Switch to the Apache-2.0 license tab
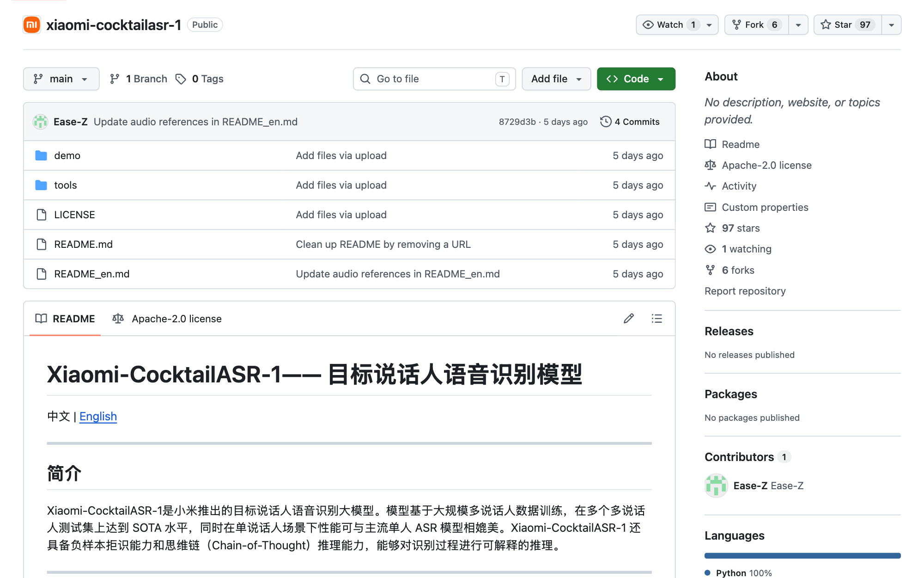Screen dimensions: 924x578 pos(167,319)
